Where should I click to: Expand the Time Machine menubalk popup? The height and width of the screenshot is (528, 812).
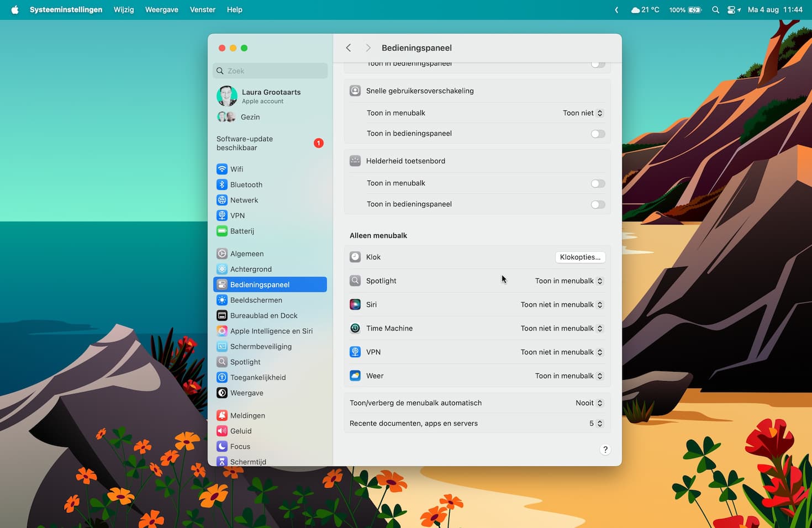point(562,329)
